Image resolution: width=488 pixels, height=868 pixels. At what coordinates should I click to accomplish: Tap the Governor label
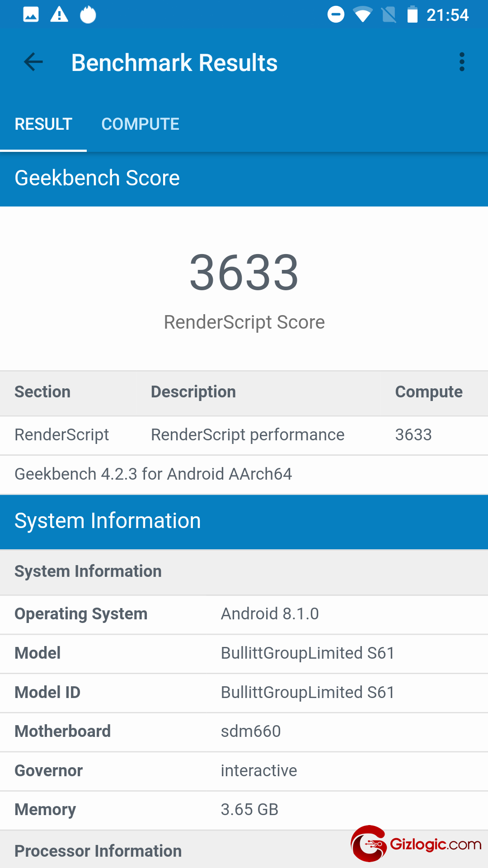(x=49, y=771)
